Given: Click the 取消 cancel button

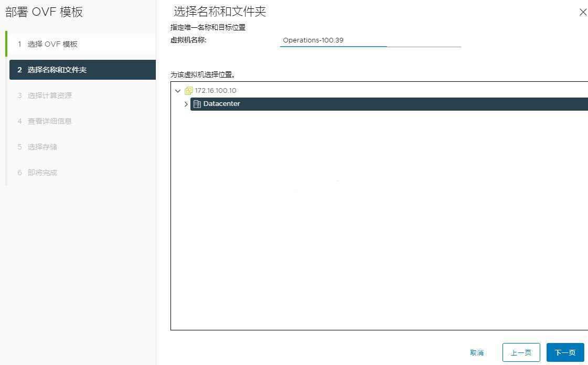Looking at the screenshot, I should tap(477, 352).
